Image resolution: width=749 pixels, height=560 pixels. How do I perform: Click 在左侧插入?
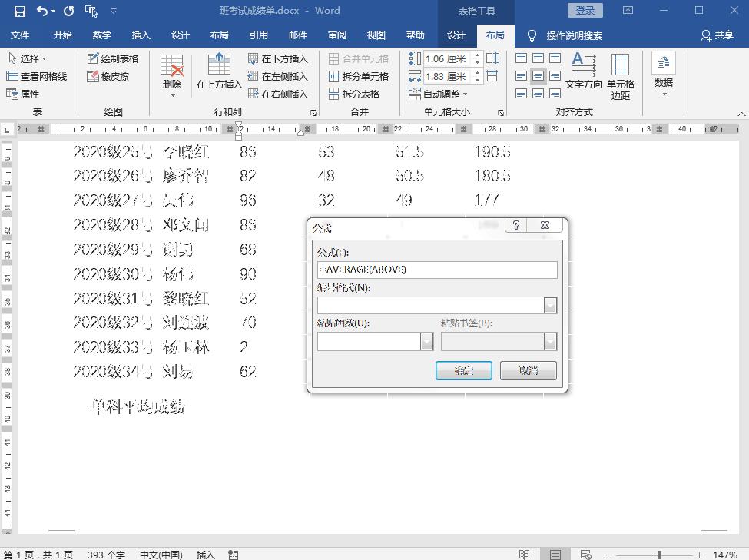pos(278,76)
